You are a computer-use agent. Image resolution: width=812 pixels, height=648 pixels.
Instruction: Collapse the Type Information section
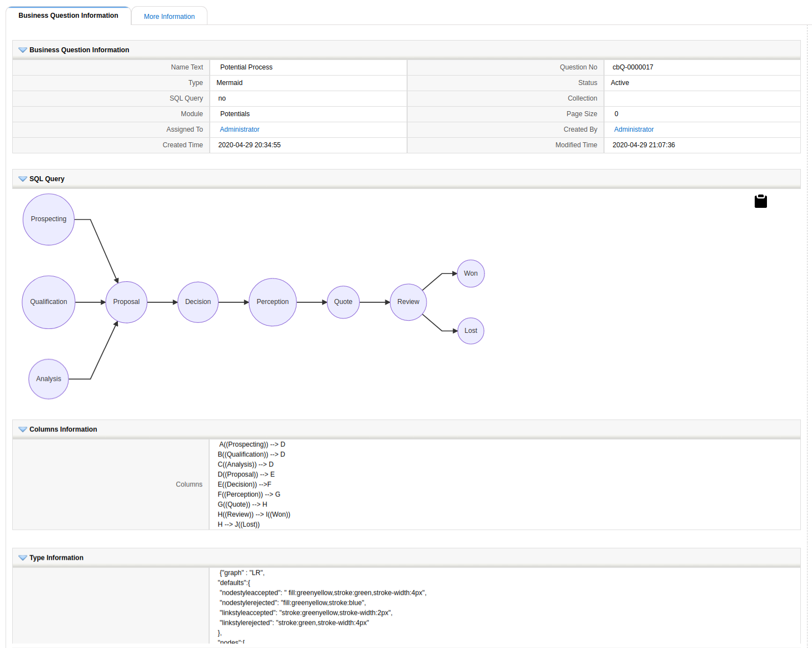[x=23, y=558]
